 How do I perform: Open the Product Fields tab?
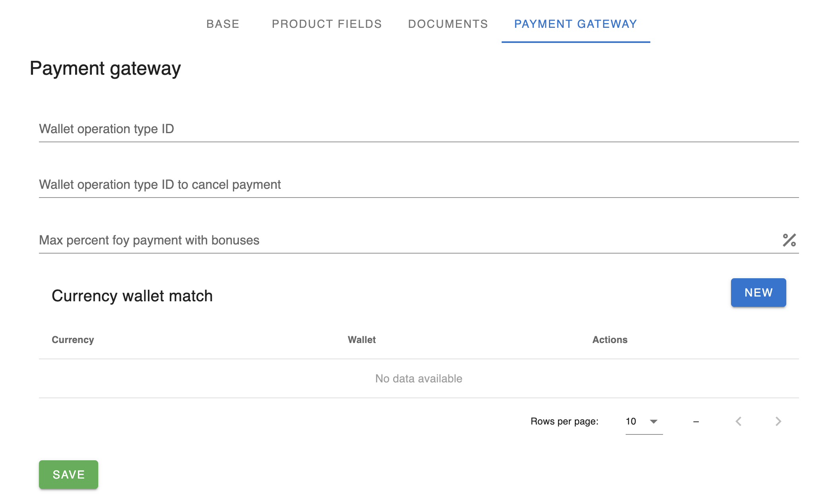[x=327, y=24]
